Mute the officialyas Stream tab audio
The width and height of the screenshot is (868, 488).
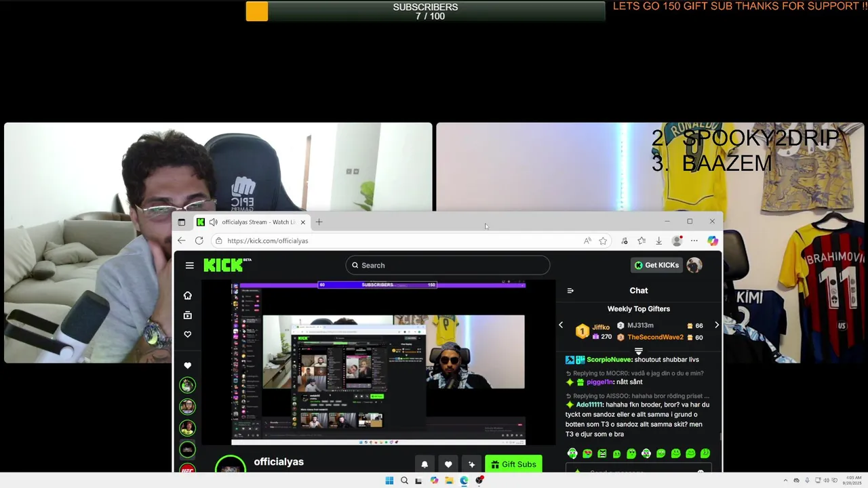pyautogui.click(x=213, y=222)
